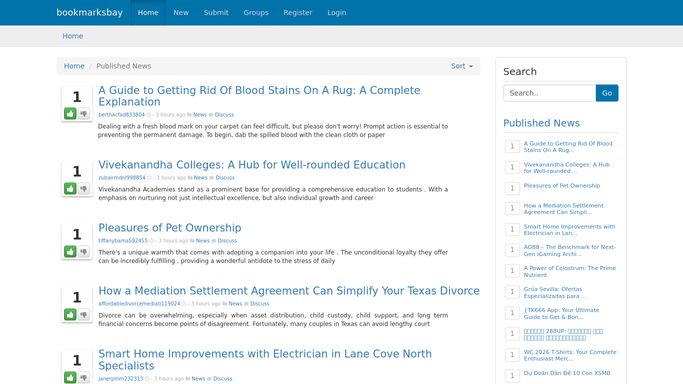Screen dimensions: 683x384
Task: Click Discuss under Pet Ownership post
Action: 227,241
